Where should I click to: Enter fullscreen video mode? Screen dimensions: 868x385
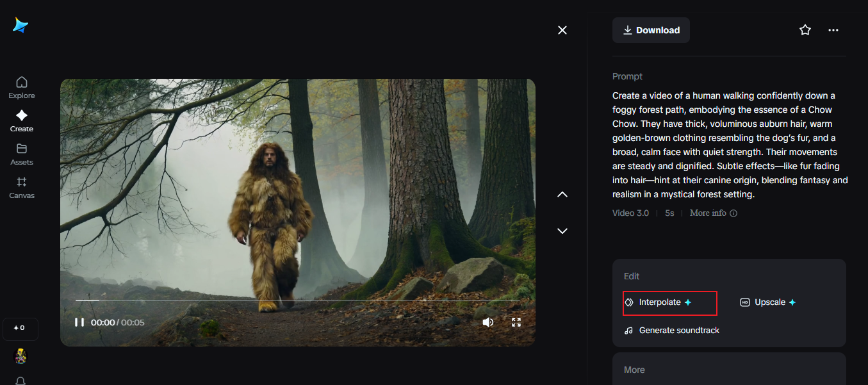coord(516,322)
